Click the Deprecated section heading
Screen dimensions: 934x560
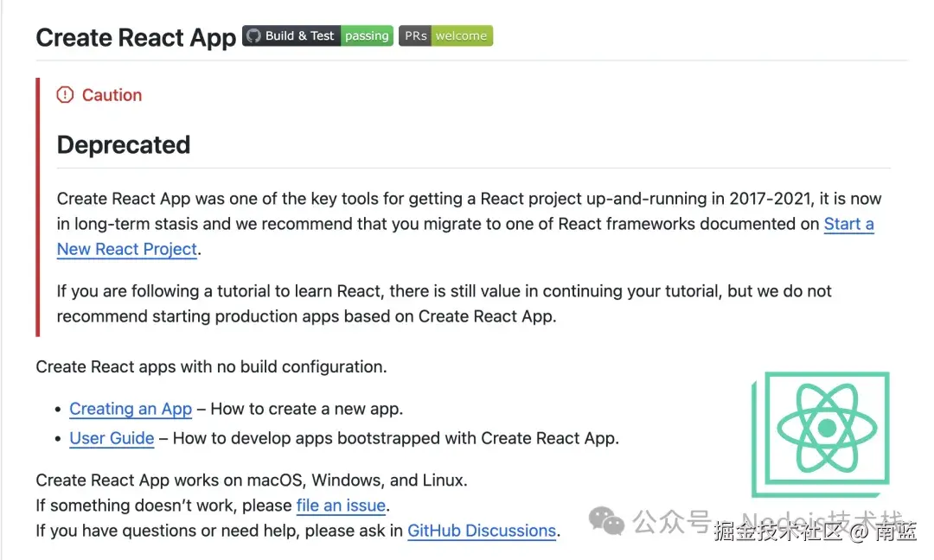[124, 144]
